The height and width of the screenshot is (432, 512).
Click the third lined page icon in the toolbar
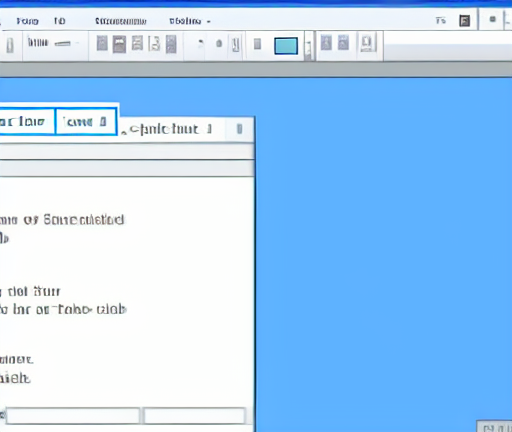pyautogui.click(x=137, y=43)
